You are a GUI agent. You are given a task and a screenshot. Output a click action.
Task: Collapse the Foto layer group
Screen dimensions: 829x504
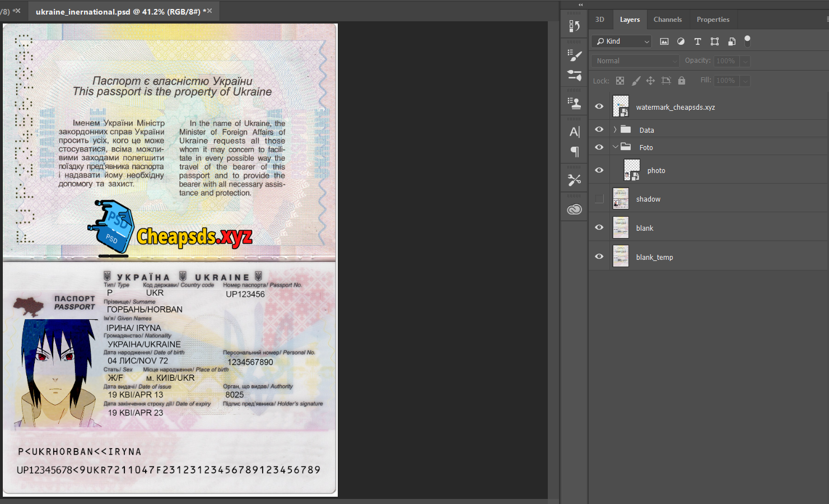coord(615,147)
